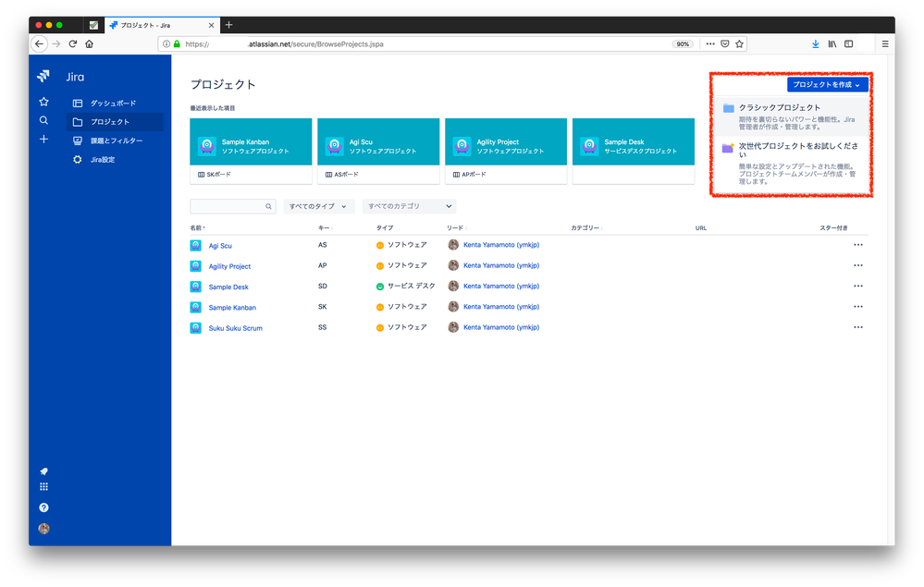This screenshot has height=587, width=924.
Task: Click the Jira logo in the sidebar
Action: 43,77
